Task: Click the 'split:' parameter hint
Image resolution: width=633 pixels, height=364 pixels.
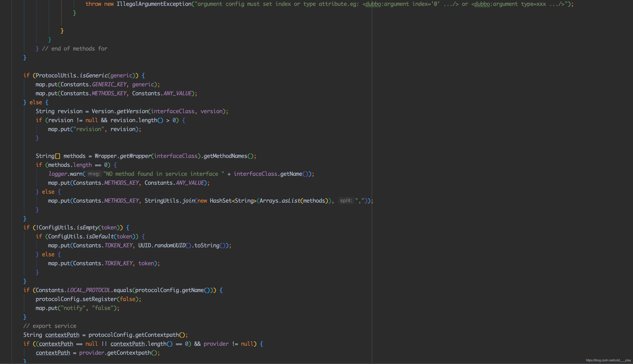Action: pos(346,200)
